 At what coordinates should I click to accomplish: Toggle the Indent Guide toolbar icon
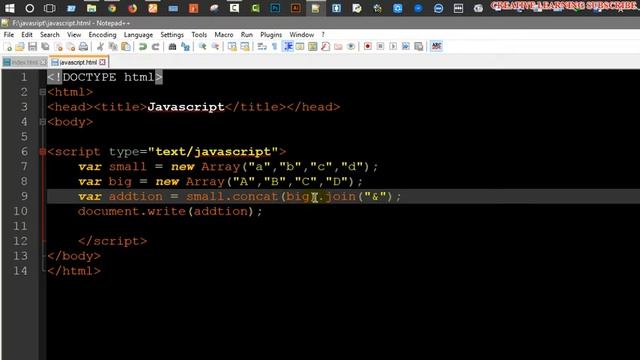click(288, 47)
